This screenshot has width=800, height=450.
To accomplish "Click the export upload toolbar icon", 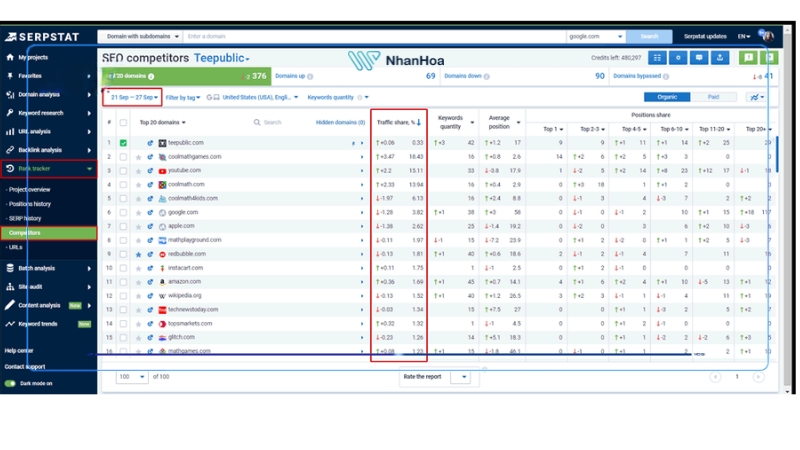I will click(720, 58).
